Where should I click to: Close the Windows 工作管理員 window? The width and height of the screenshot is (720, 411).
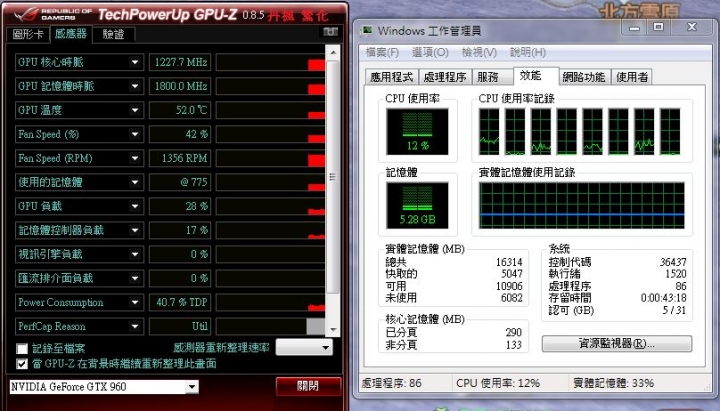click(692, 28)
